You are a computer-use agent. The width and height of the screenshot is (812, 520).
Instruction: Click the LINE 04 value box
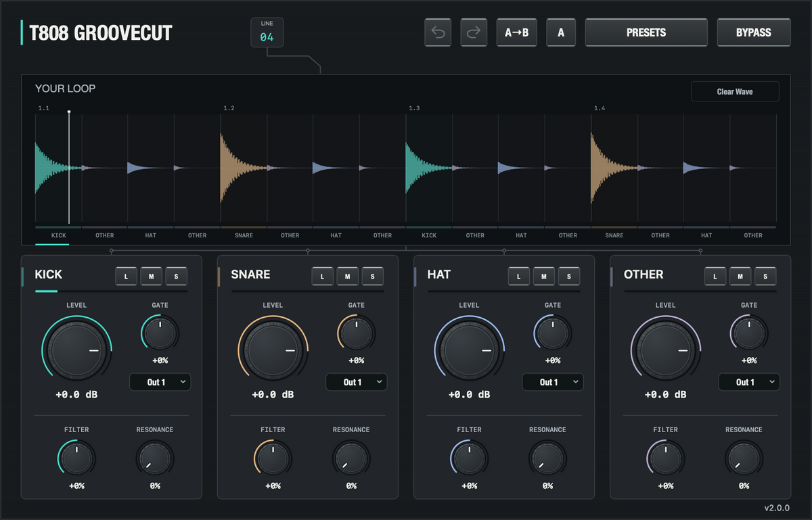(x=267, y=32)
